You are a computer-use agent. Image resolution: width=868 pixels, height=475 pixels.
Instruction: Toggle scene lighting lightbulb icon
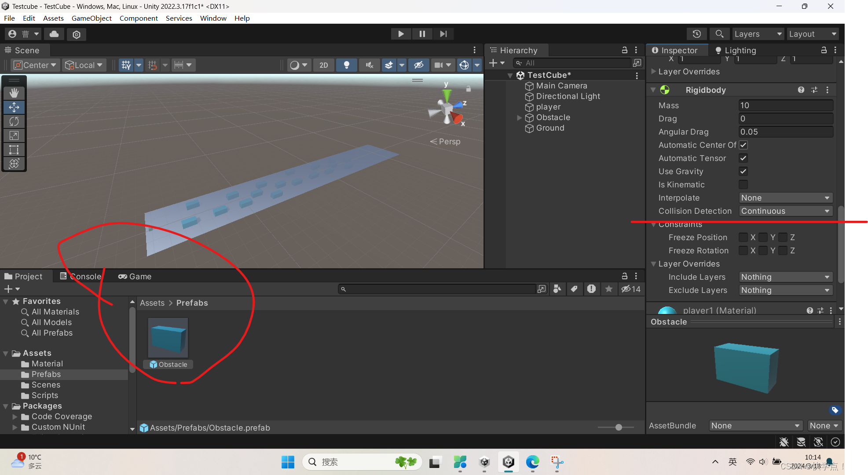[346, 65]
